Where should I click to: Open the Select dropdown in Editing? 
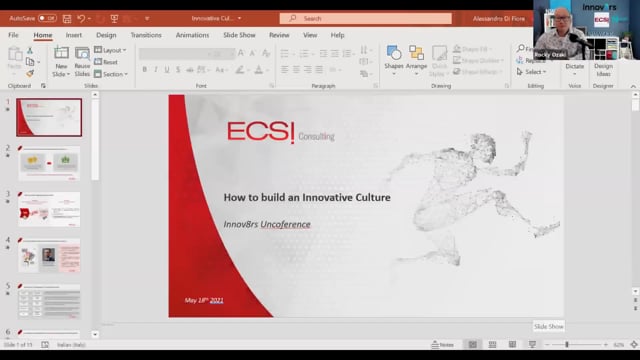click(x=531, y=72)
